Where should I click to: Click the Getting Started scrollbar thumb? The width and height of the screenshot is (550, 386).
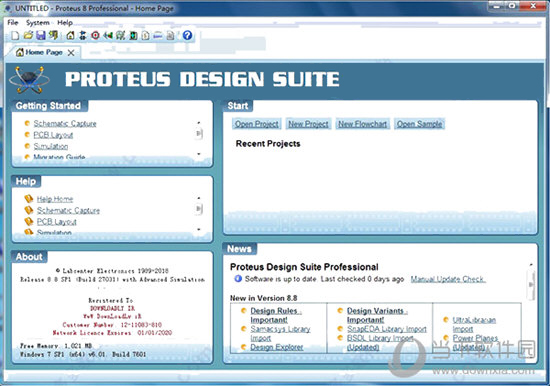pos(199,133)
